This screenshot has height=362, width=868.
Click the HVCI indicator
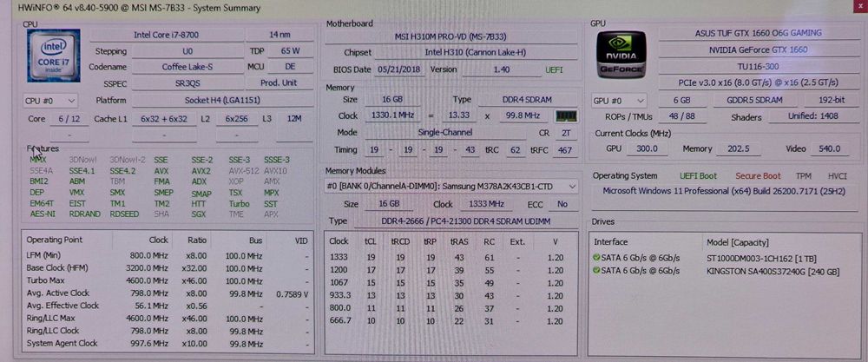point(838,176)
